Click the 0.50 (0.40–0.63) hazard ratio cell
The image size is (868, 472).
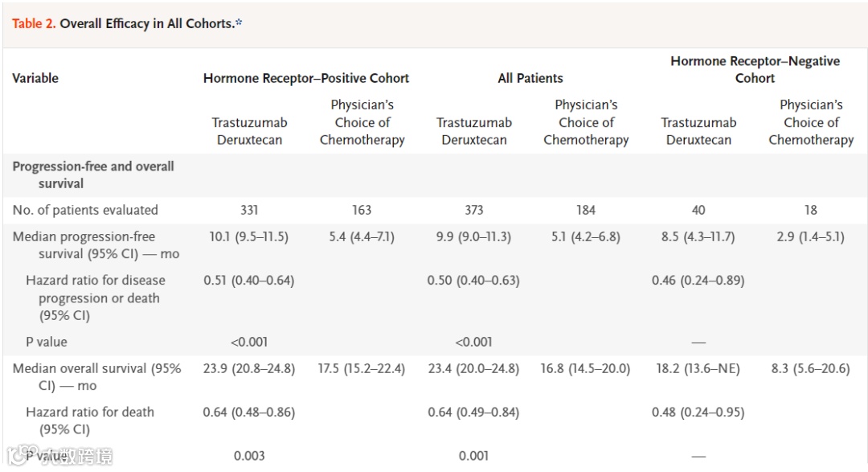pyautogui.click(x=473, y=281)
